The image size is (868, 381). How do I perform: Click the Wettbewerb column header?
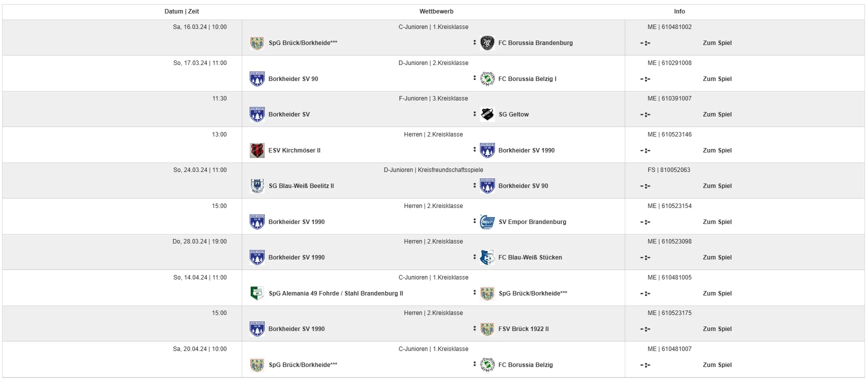tap(436, 11)
